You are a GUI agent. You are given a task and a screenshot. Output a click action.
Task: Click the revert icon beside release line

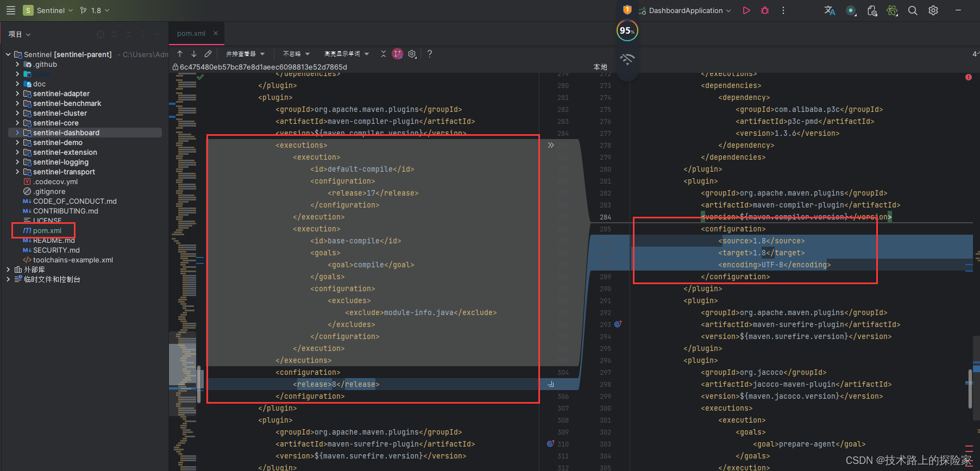[x=551, y=384]
